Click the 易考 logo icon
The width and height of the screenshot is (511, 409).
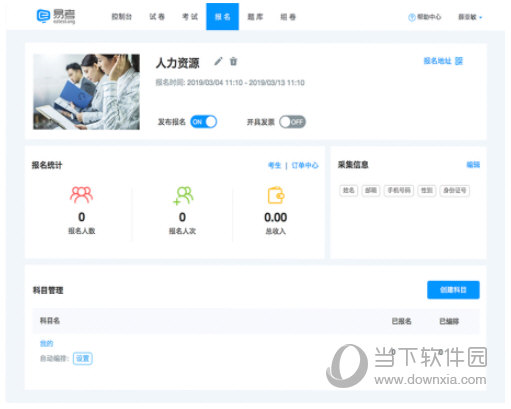(43, 16)
